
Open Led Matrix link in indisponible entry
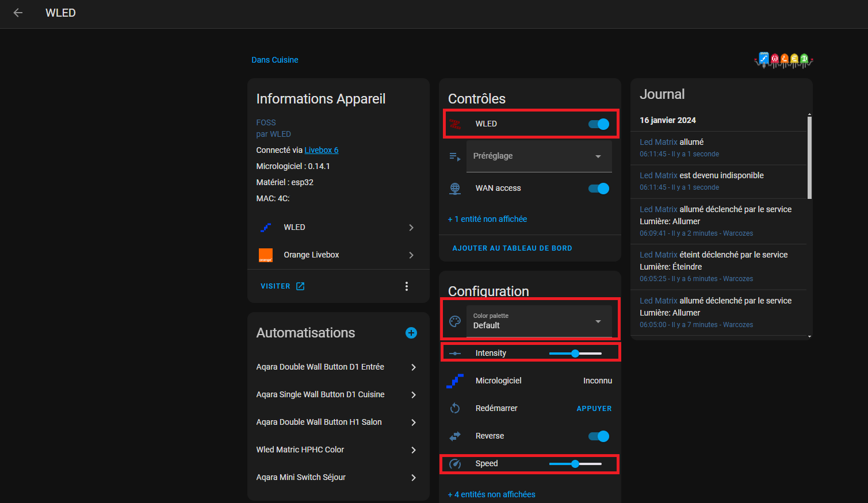click(x=659, y=175)
